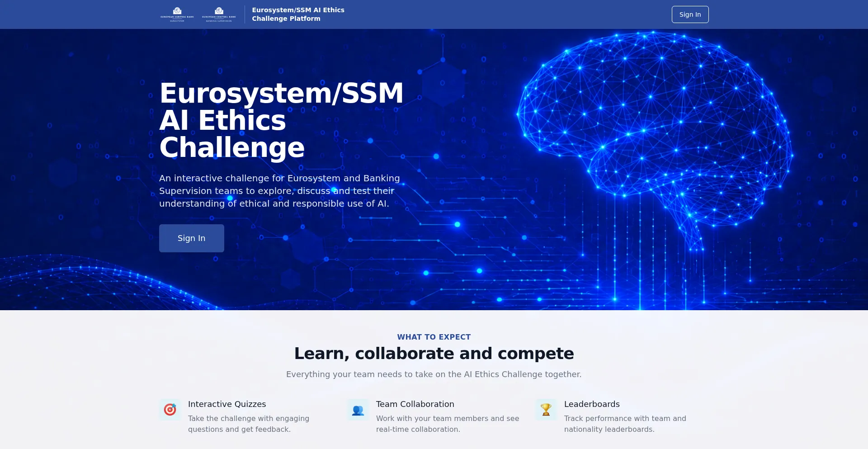Select the Leaderboards heading
Viewport: 868px width, 449px height.
click(x=592, y=404)
